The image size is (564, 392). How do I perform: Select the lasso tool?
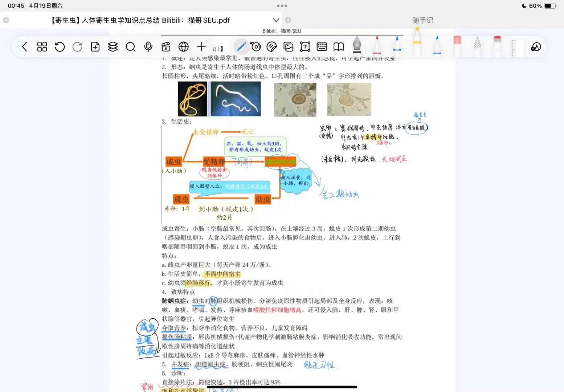point(256,47)
